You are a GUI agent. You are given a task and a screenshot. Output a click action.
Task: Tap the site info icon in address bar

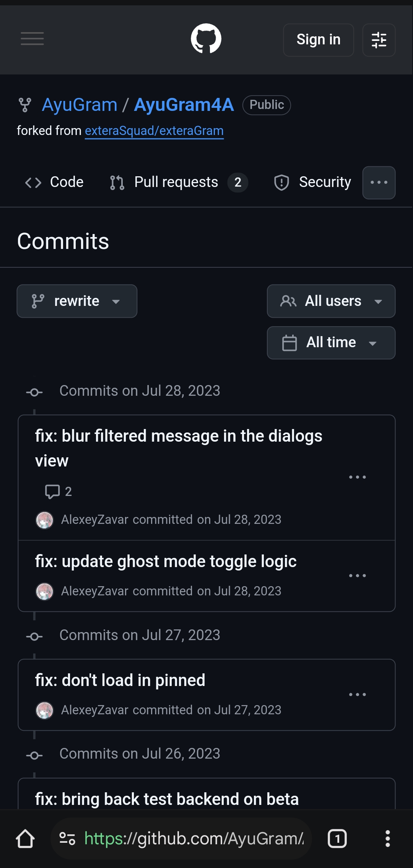pyautogui.click(x=67, y=839)
